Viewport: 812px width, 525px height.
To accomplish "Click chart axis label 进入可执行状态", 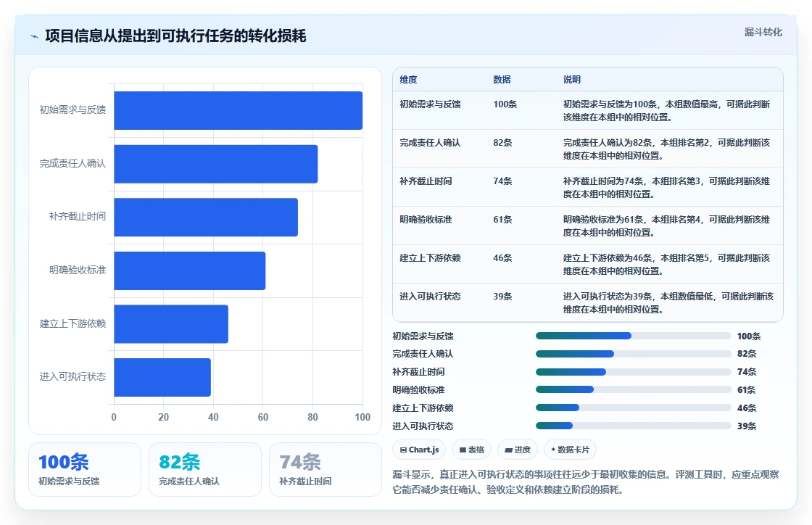I will point(72,376).
